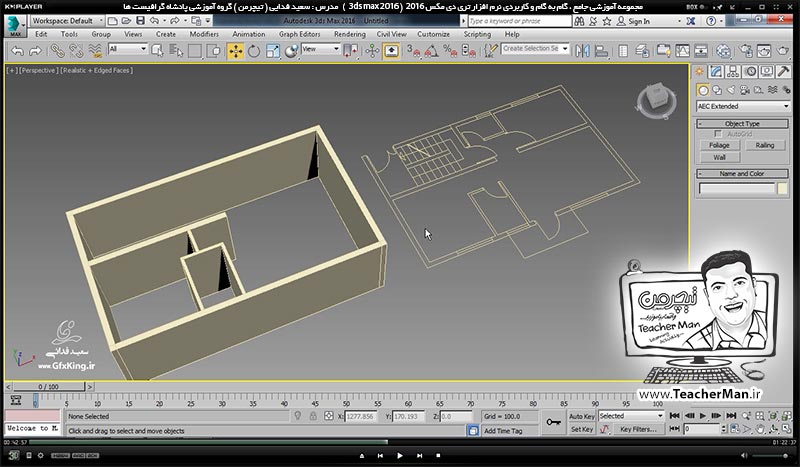This screenshot has width=800, height=467.
Task: Click the Railing object button
Action: [x=764, y=145]
